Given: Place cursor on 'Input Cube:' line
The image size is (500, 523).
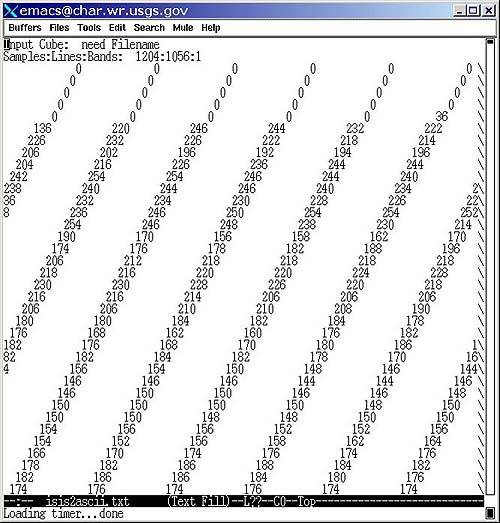Looking at the screenshot, I should coord(81,44).
